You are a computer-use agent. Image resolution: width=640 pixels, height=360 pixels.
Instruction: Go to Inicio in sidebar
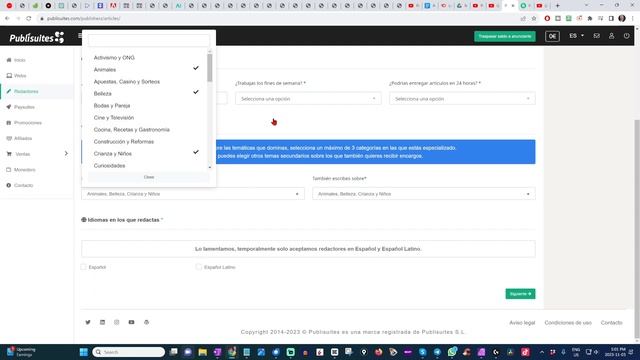coord(20,60)
